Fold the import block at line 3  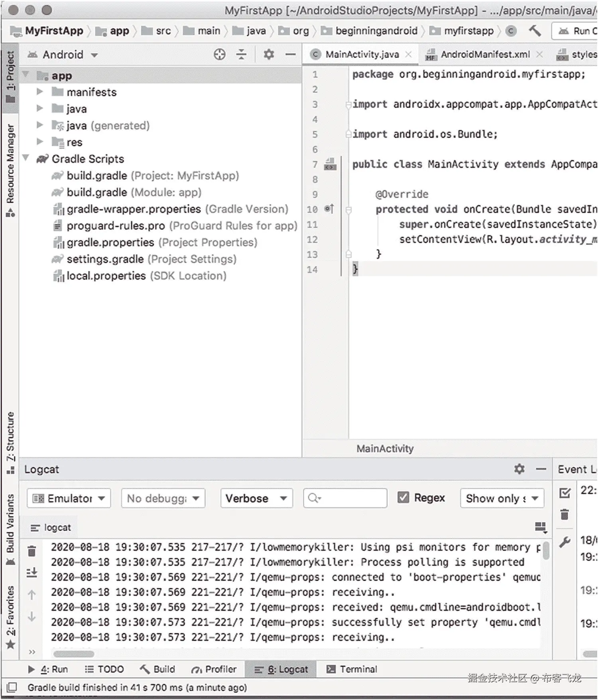pyautogui.click(x=348, y=104)
